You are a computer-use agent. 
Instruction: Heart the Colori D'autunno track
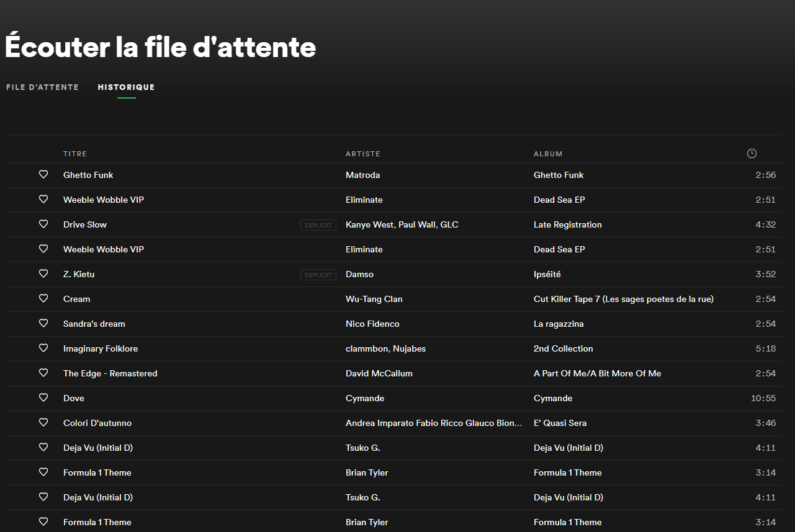pos(43,423)
